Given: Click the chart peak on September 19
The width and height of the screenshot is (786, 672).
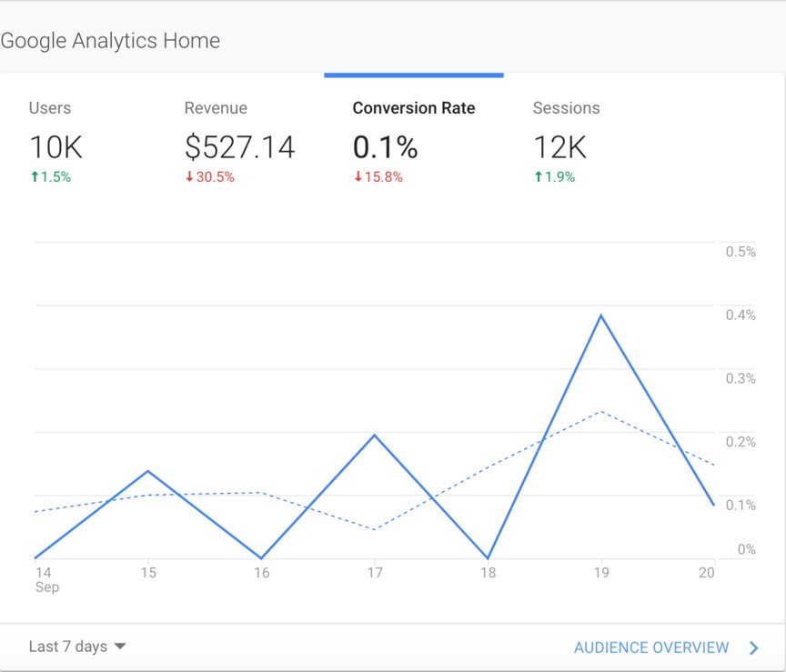Looking at the screenshot, I should point(600,316).
